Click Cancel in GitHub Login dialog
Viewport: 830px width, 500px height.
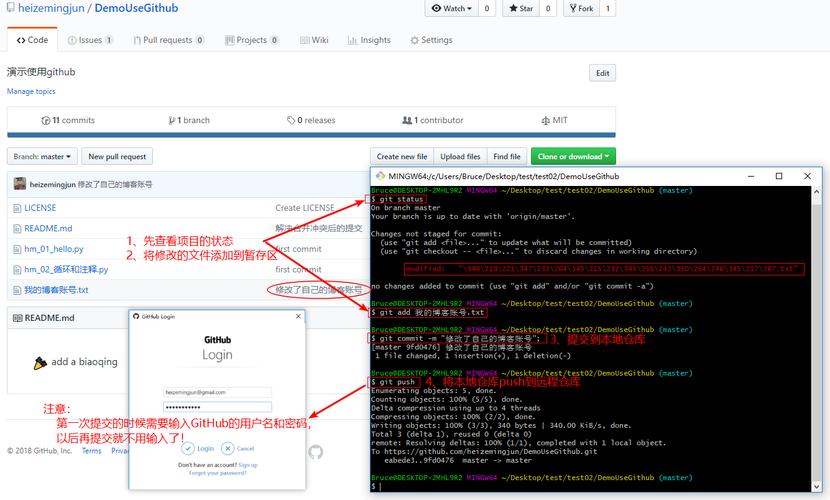238,448
